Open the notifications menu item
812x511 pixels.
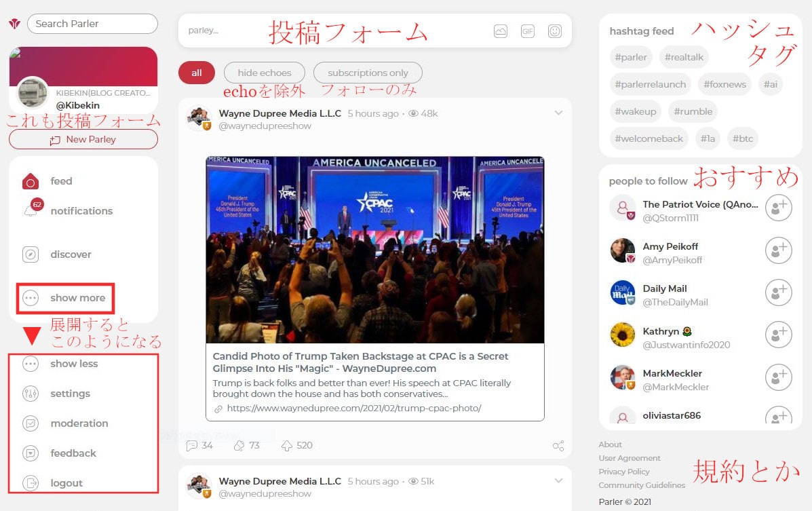tap(81, 211)
